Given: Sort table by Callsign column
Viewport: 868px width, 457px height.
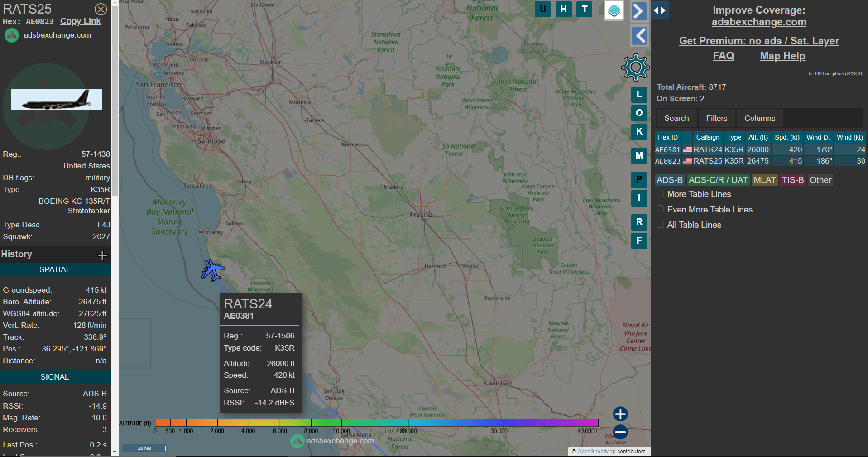Looking at the screenshot, I should click(x=708, y=137).
